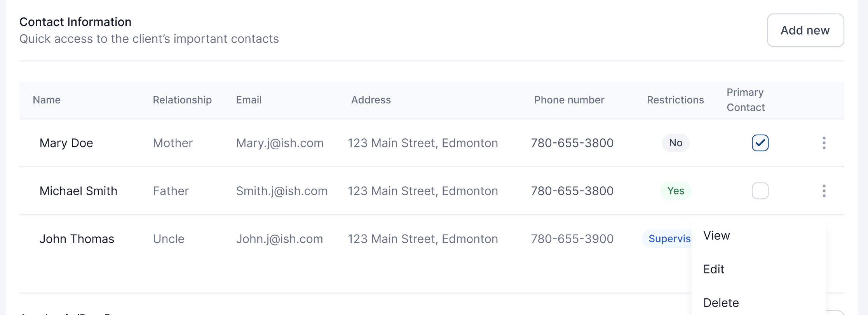
Task: Click the email Mary.j@ish.com
Action: (x=280, y=143)
